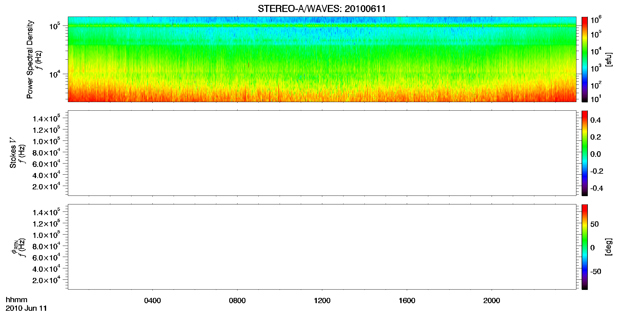Viewport: 644px width, 332px height.
Task: Click the 1200 time tick label
Action: (322, 301)
